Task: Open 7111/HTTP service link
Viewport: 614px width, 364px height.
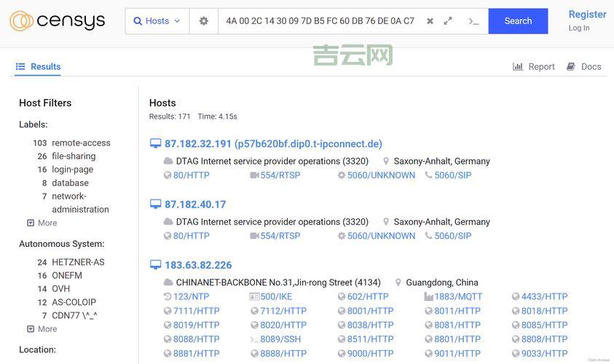Action: [x=196, y=311]
